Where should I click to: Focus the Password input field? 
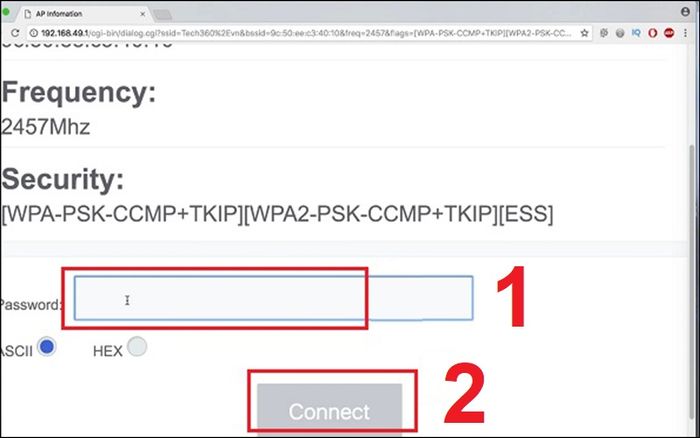(x=273, y=298)
